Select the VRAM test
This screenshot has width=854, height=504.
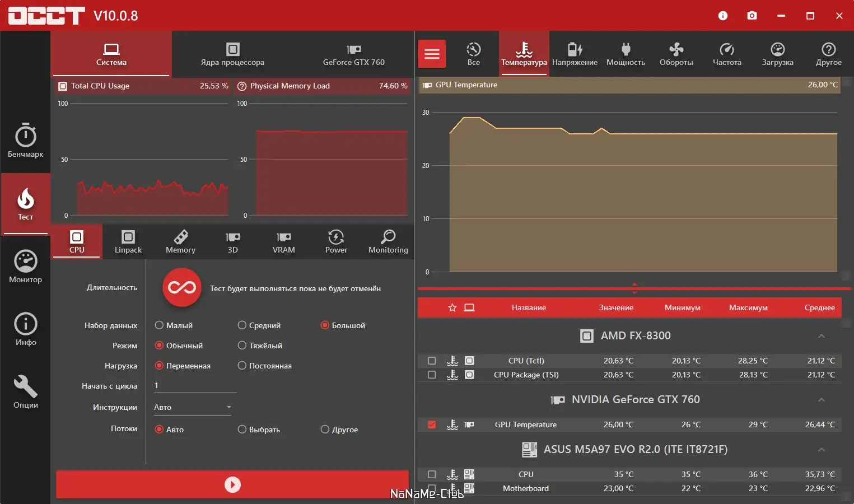[284, 241]
